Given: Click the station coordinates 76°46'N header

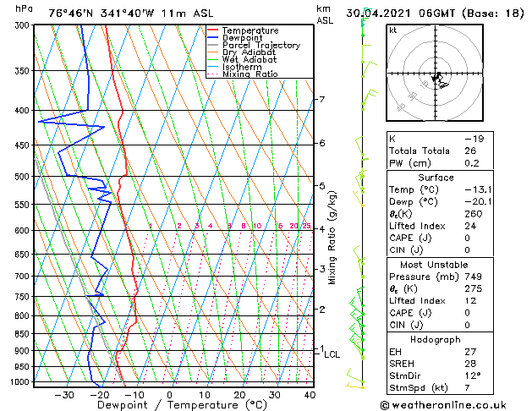Looking at the screenshot, I should pyautogui.click(x=70, y=14).
